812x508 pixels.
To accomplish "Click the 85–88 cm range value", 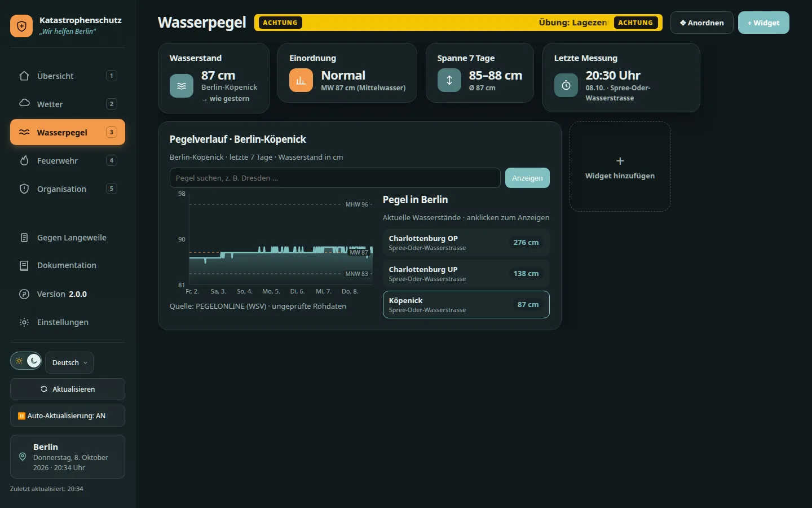I will pos(496,75).
